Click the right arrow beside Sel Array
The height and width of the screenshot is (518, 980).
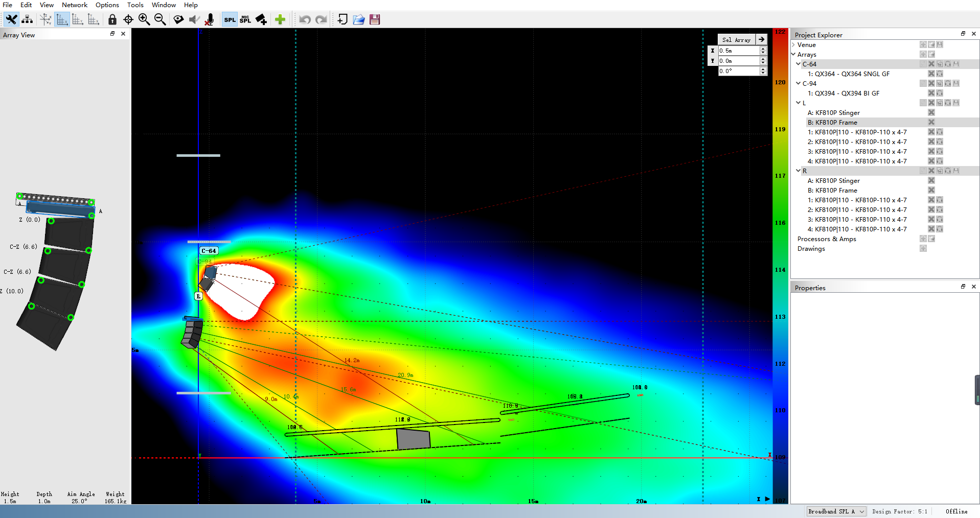pos(762,39)
